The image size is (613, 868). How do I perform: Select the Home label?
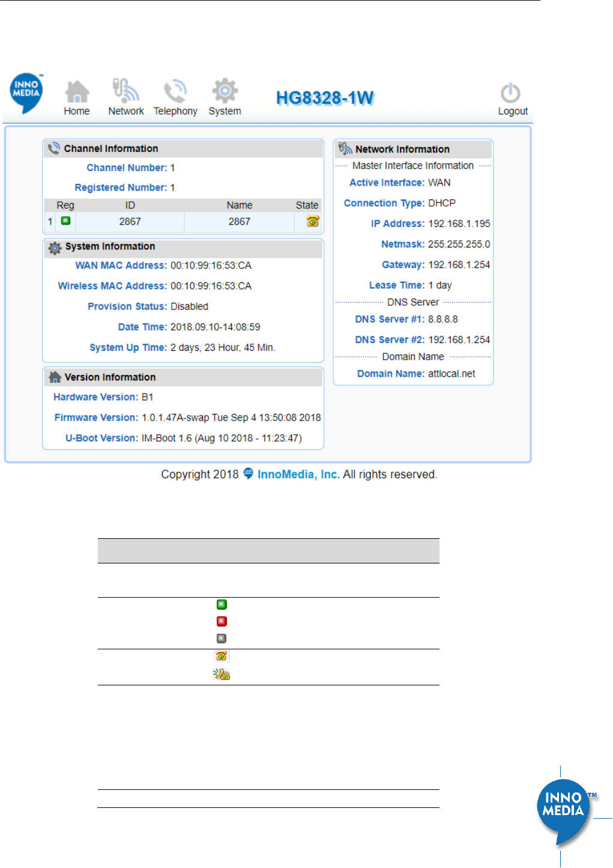click(77, 111)
